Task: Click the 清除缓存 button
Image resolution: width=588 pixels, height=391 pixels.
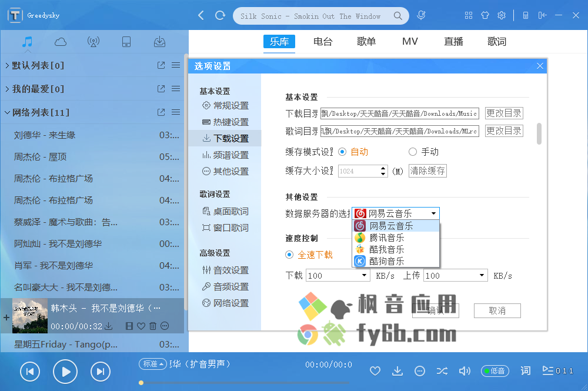Action: pyautogui.click(x=427, y=171)
